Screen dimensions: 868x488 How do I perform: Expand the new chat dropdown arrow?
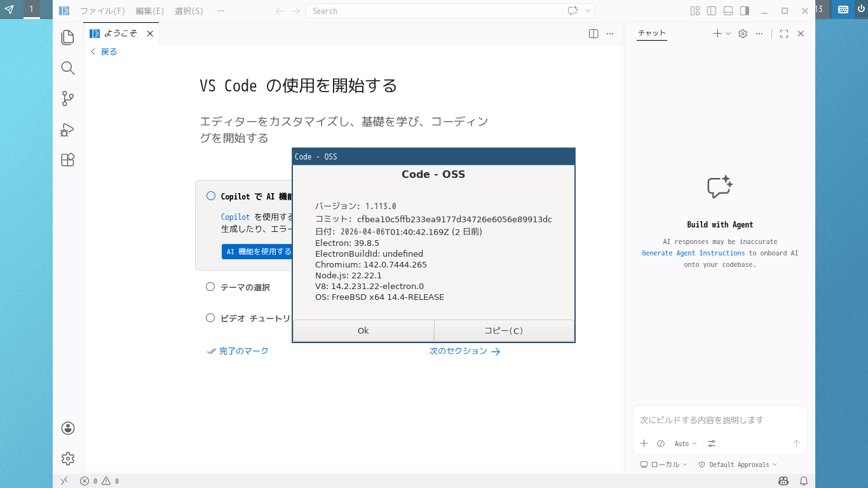point(728,34)
